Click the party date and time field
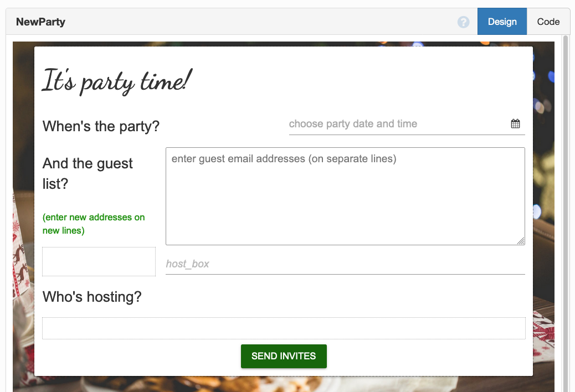Image resolution: width=575 pixels, height=392 pixels. [396, 124]
